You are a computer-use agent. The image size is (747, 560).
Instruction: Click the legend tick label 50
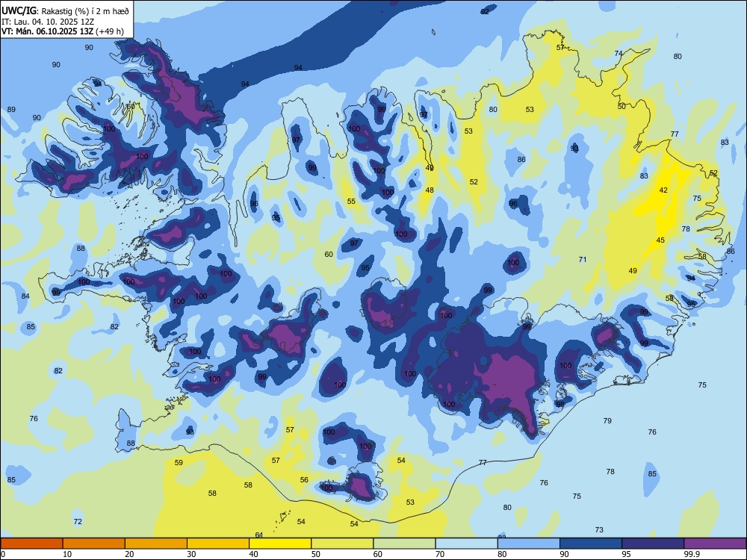click(x=316, y=554)
